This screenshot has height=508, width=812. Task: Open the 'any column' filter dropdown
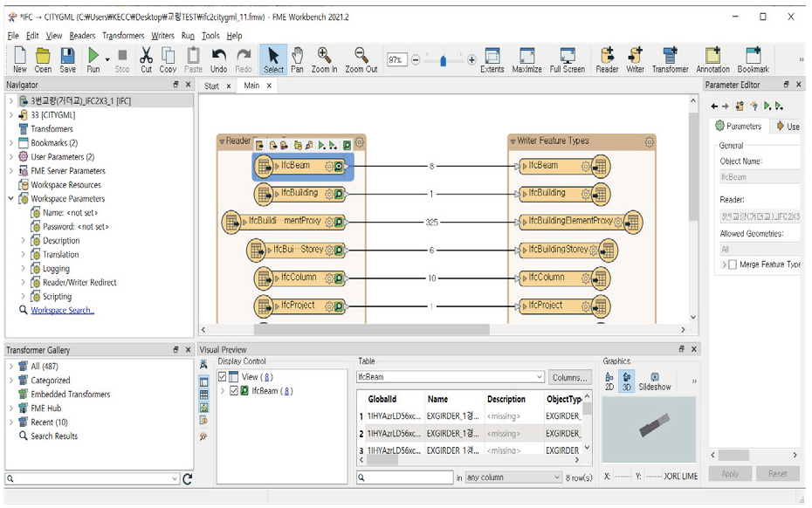[557, 477]
